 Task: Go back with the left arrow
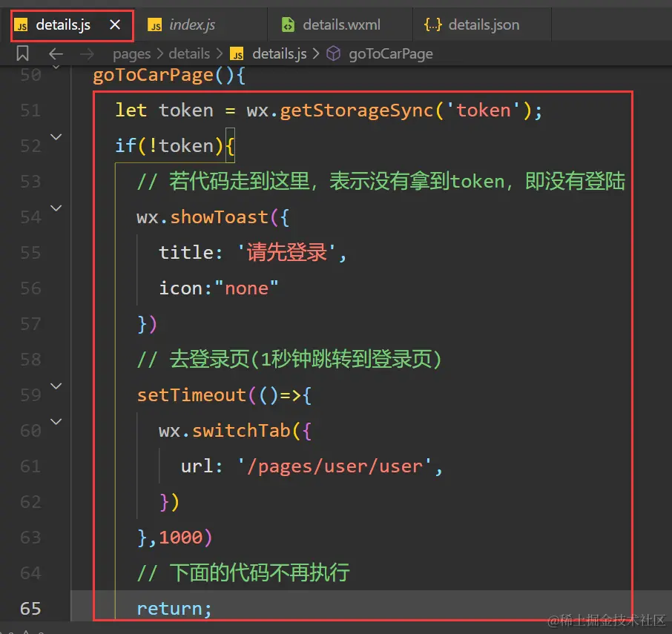coord(56,54)
